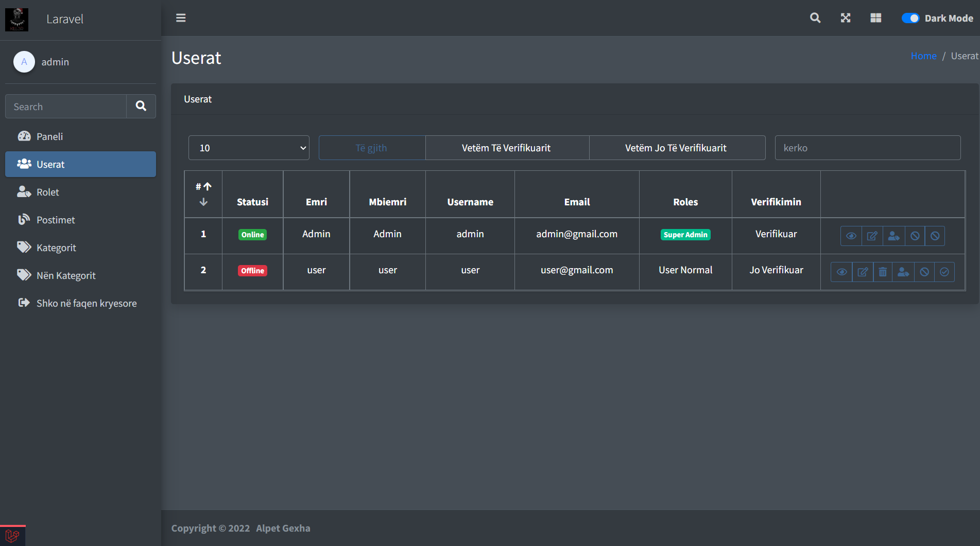Viewport: 980px width, 546px height.
Task: Click the delete trash icon for user
Action: (883, 272)
